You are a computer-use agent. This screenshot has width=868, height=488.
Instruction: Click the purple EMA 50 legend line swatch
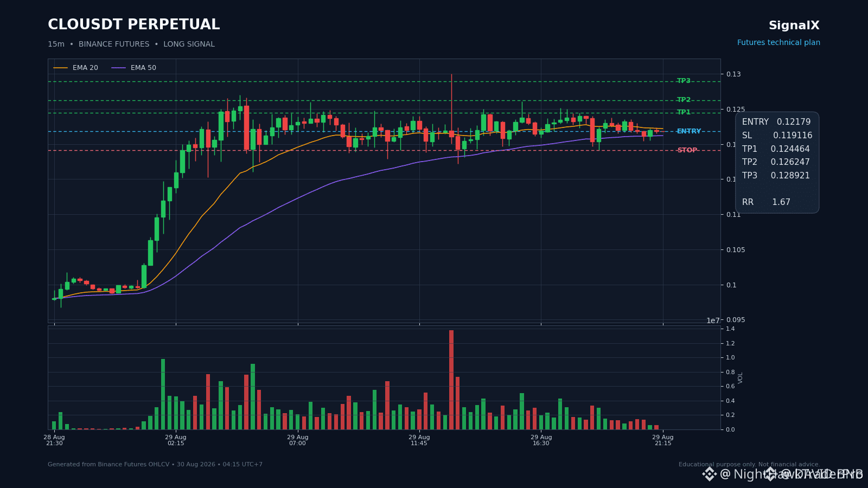pyautogui.click(x=119, y=68)
